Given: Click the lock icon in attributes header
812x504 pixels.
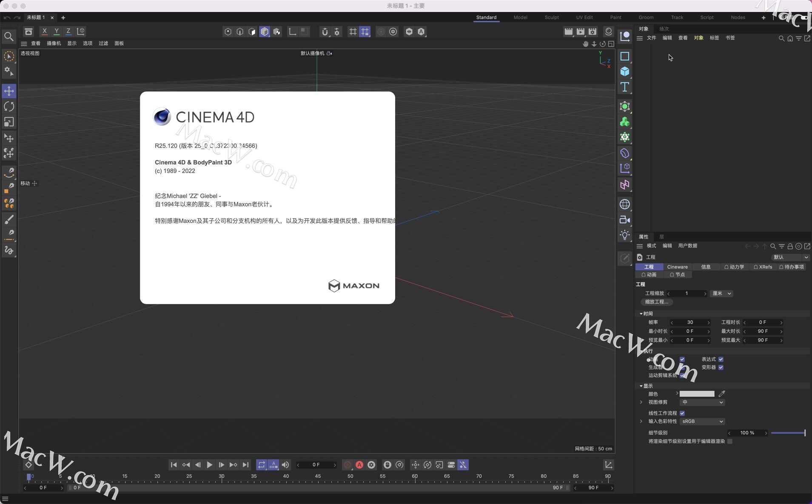Looking at the screenshot, I should [790, 246].
